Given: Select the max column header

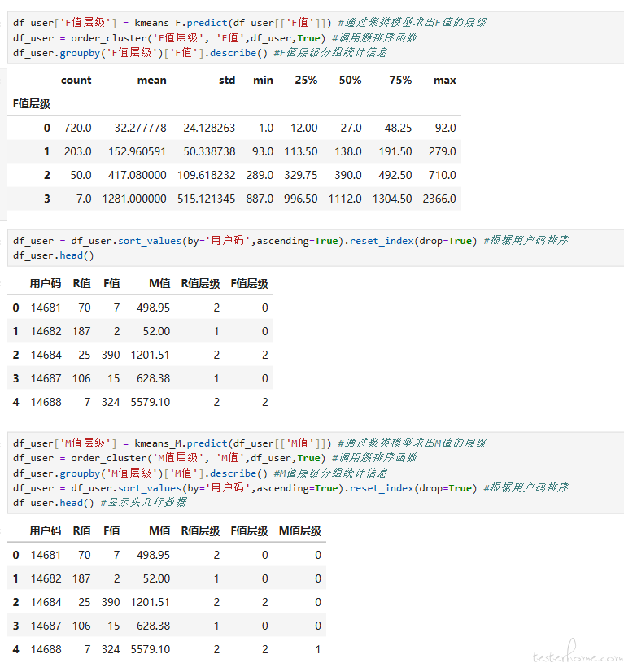Looking at the screenshot, I should click(444, 81).
